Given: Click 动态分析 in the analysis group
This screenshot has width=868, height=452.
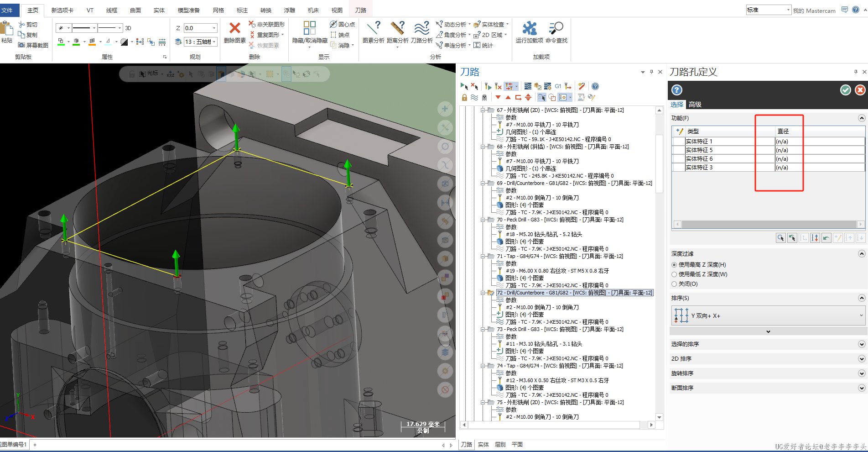Looking at the screenshot, I should [x=452, y=24].
